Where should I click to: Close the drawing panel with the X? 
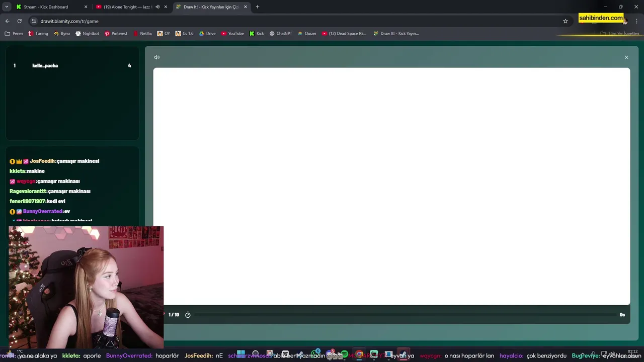coord(626,57)
